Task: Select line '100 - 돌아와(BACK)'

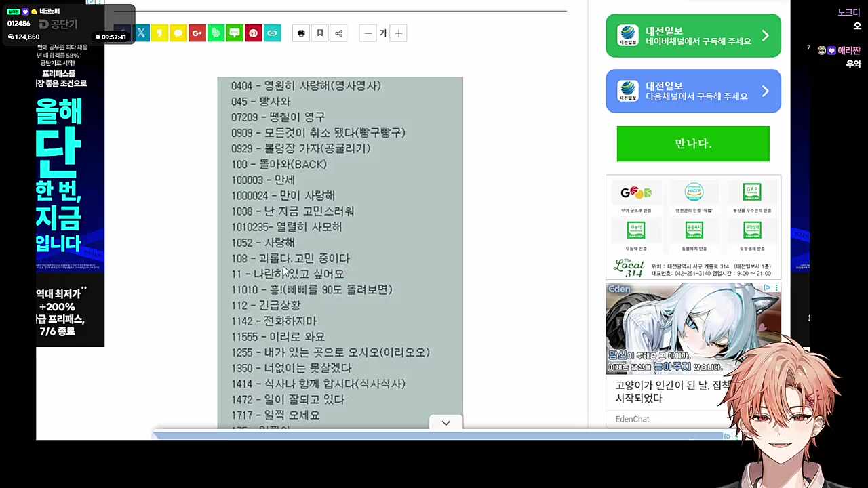Action: [x=279, y=164]
